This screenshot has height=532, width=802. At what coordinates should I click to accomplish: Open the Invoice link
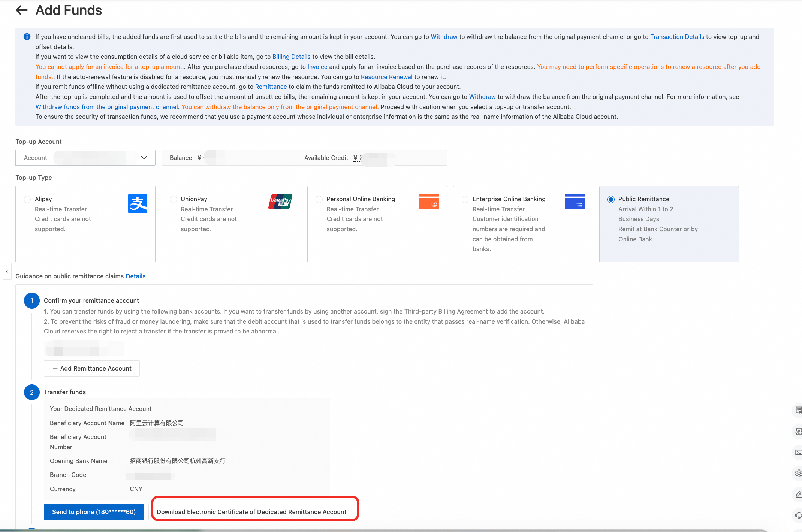pos(317,67)
